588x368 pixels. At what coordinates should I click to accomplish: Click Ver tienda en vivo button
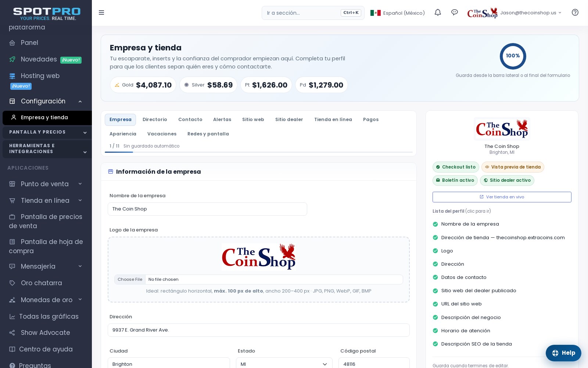click(502, 197)
